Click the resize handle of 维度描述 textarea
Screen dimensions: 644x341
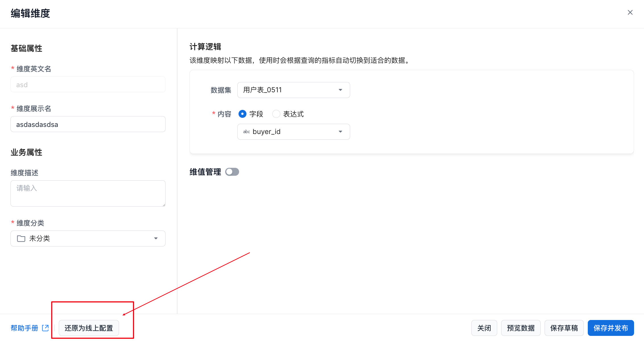pyautogui.click(x=164, y=205)
